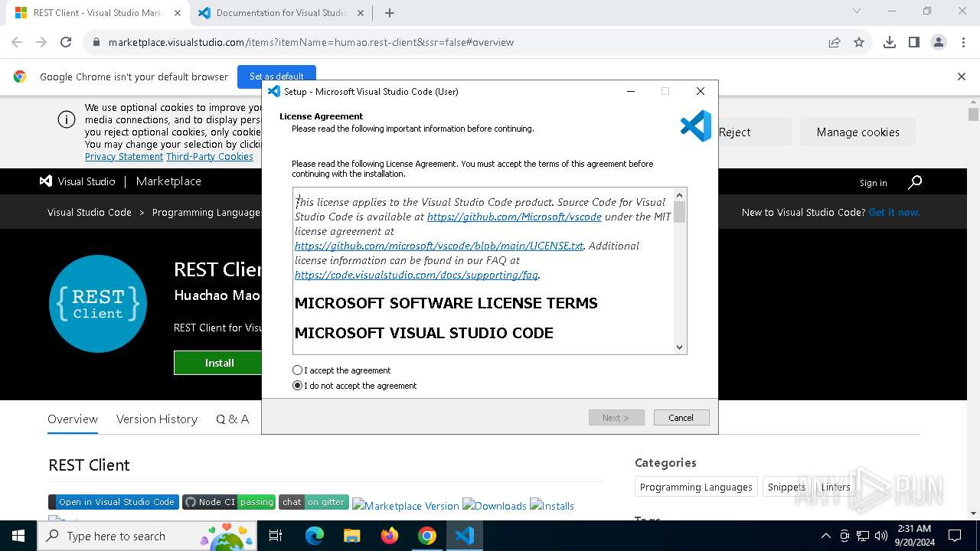The height and width of the screenshot is (551, 980).
Task: Click Chrome forward navigation arrow
Action: (41, 42)
